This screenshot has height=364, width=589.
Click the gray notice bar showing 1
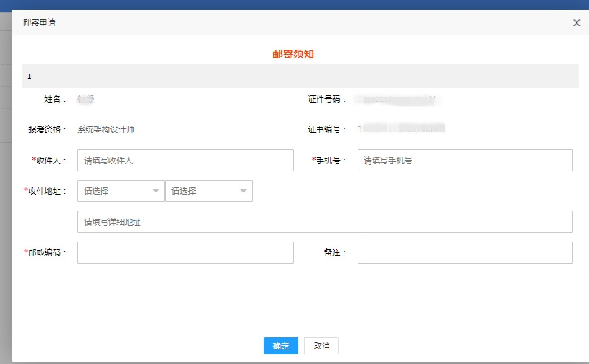[300, 76]
